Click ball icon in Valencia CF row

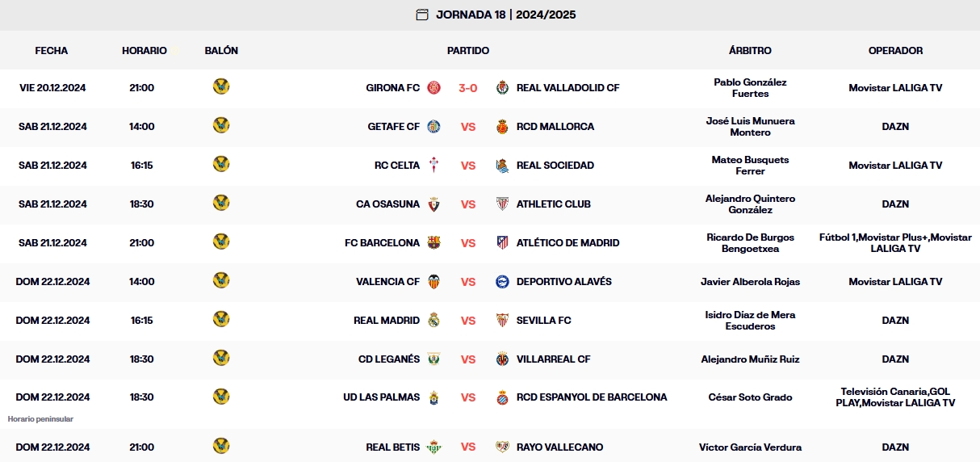pyautogui.click(x=221, y=280)
